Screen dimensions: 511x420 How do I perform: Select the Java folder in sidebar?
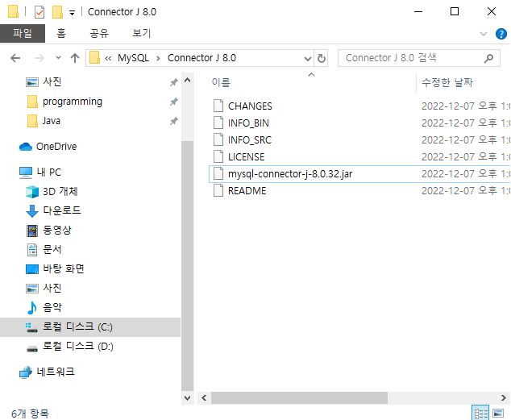(x=51, y=121)
